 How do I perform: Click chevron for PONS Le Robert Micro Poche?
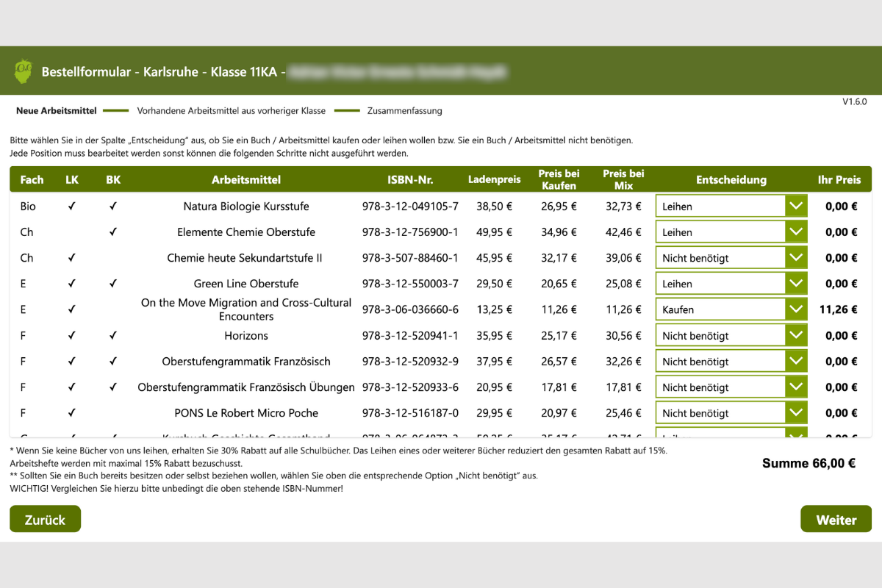[x=796, y=413]
